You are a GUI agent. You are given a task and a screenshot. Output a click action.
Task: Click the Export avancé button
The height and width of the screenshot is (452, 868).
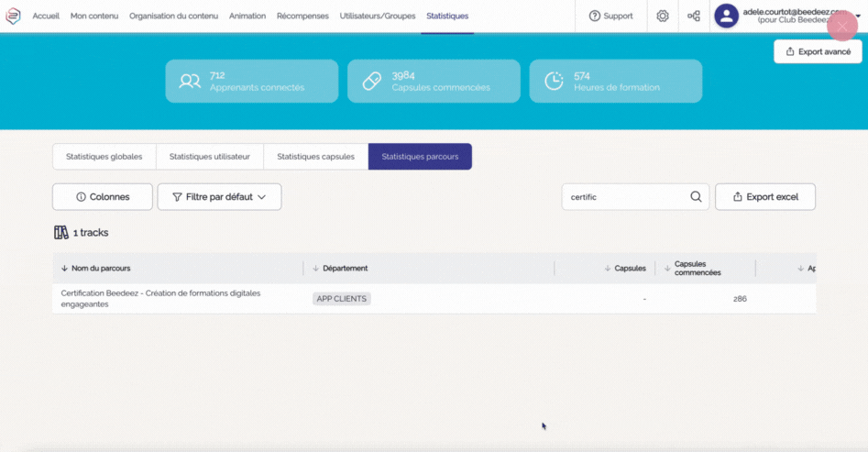click(x=817, y=51)
